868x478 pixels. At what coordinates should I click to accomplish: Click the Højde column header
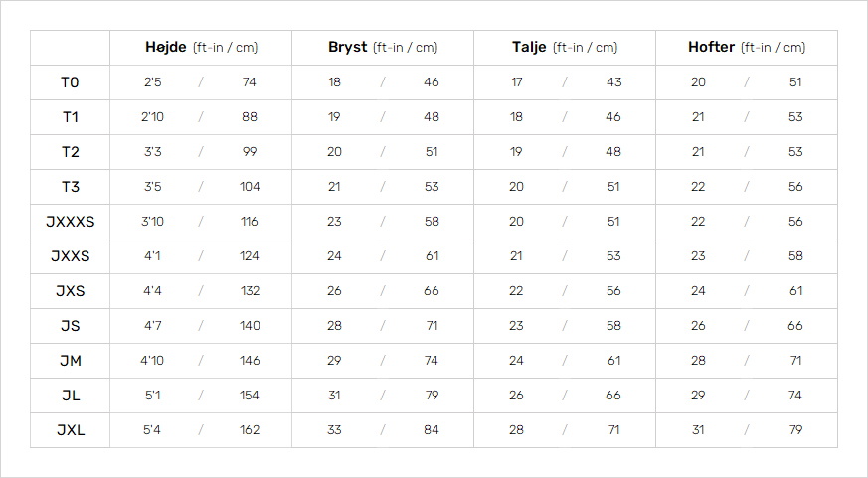coord(201,48)
